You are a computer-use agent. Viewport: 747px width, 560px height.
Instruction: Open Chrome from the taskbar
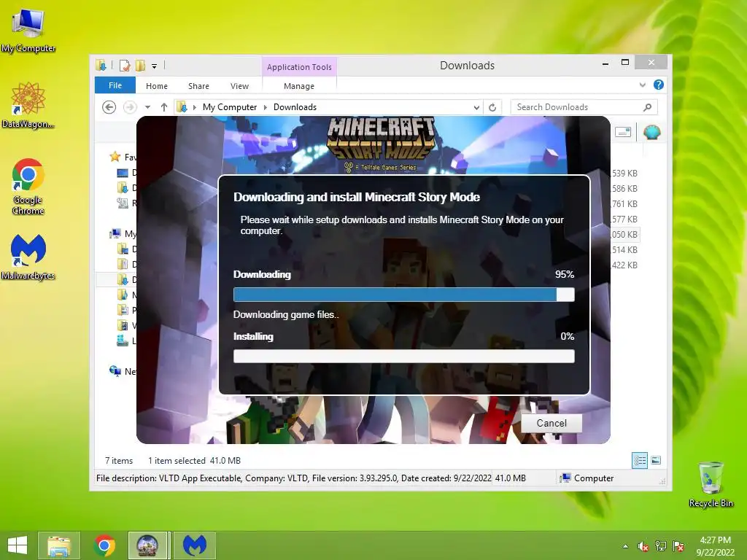click(104, 545)
